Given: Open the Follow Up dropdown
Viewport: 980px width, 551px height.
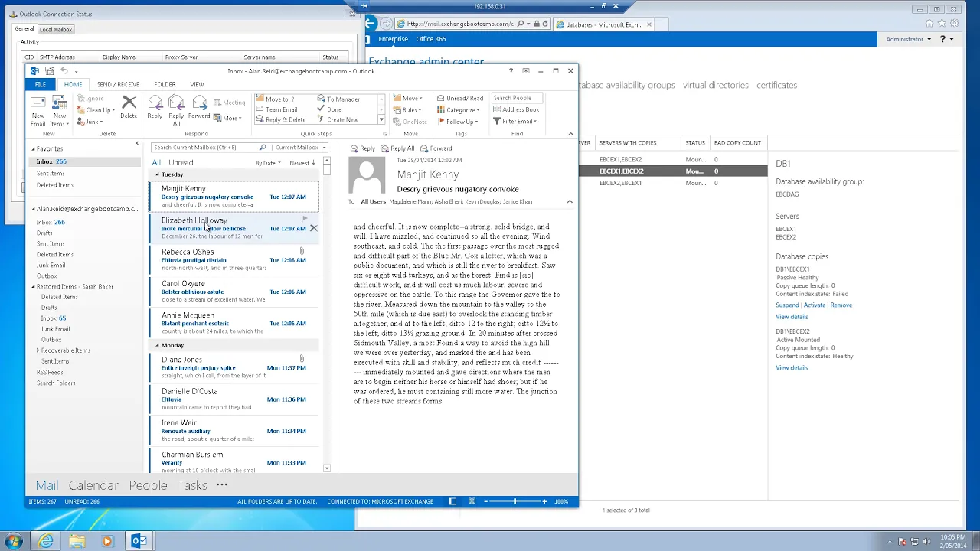Looking at the screenshot, I should pyautogui.click(x=458, y=121).
